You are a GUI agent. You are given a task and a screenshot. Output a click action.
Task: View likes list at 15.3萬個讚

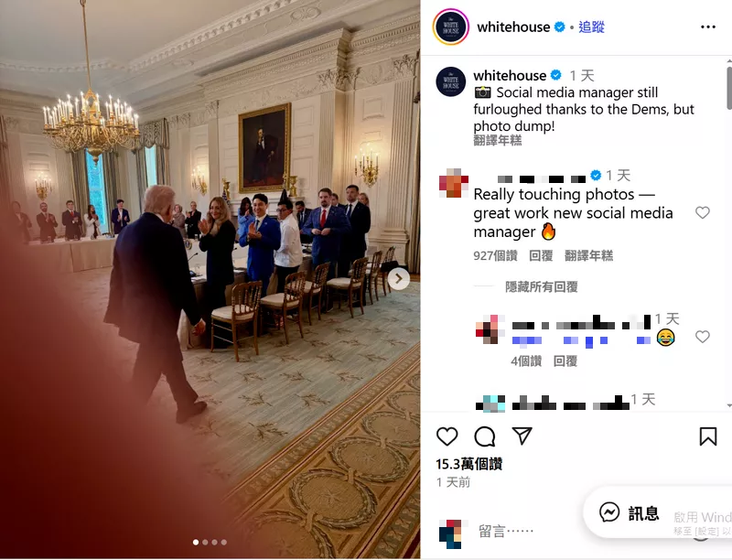469,464
